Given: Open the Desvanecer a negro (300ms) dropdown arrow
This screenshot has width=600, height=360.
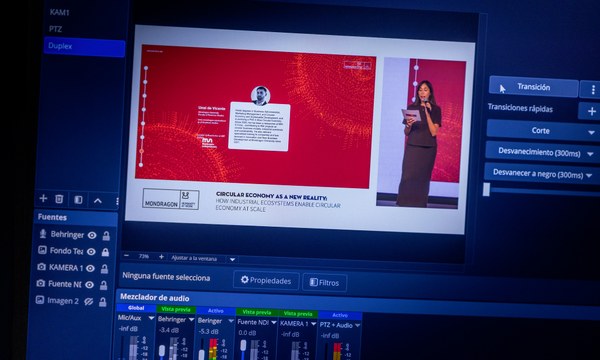Looking at the screenshot, I should [x=589, y=176].
